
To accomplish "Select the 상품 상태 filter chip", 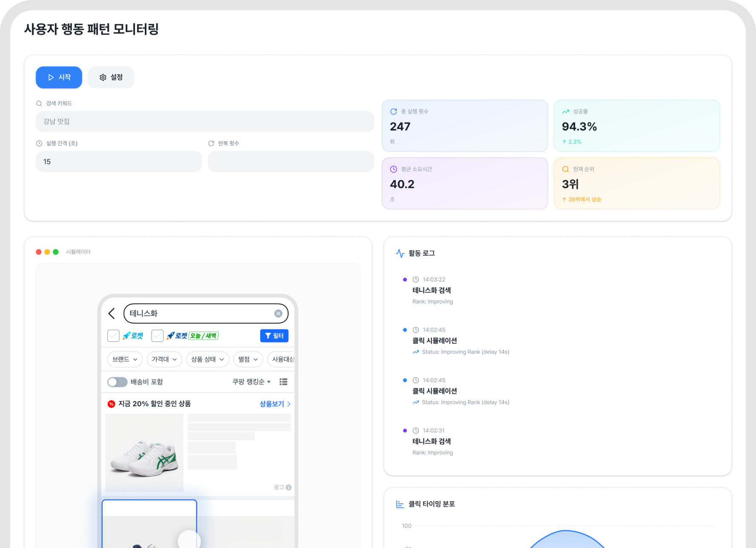I will 207,360.
